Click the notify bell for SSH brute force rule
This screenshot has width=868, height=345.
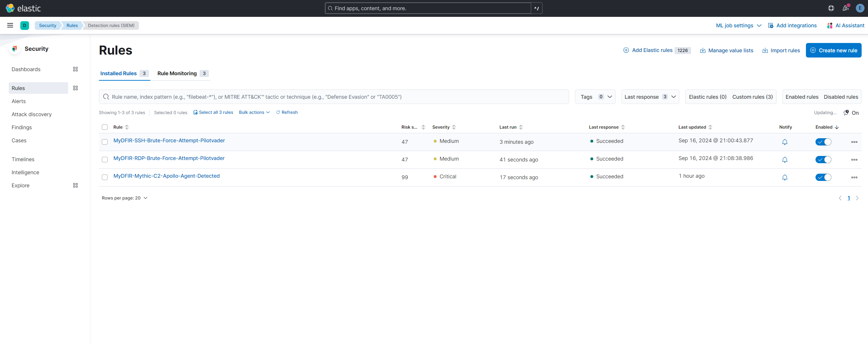point(784,142)
